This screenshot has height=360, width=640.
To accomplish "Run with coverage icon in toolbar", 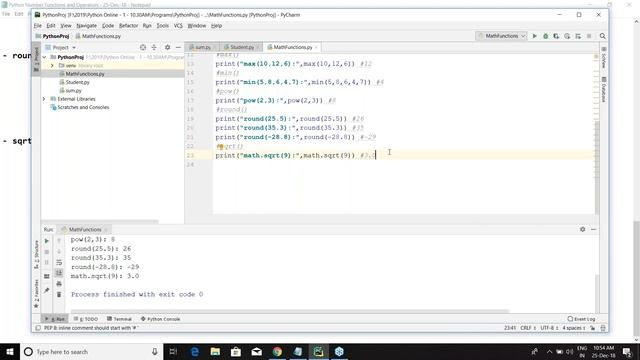I will (x=556, y=36).
